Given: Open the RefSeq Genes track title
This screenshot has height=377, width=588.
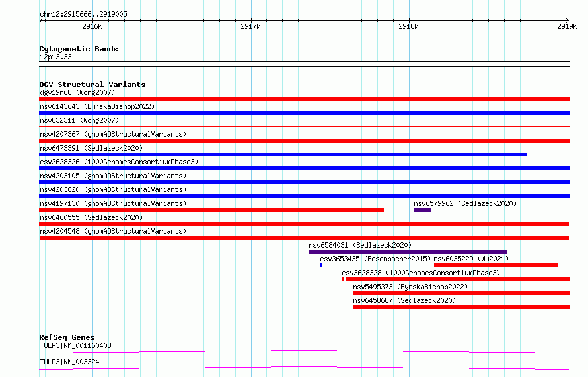Looking at the screenshot, I should (67, 337).
